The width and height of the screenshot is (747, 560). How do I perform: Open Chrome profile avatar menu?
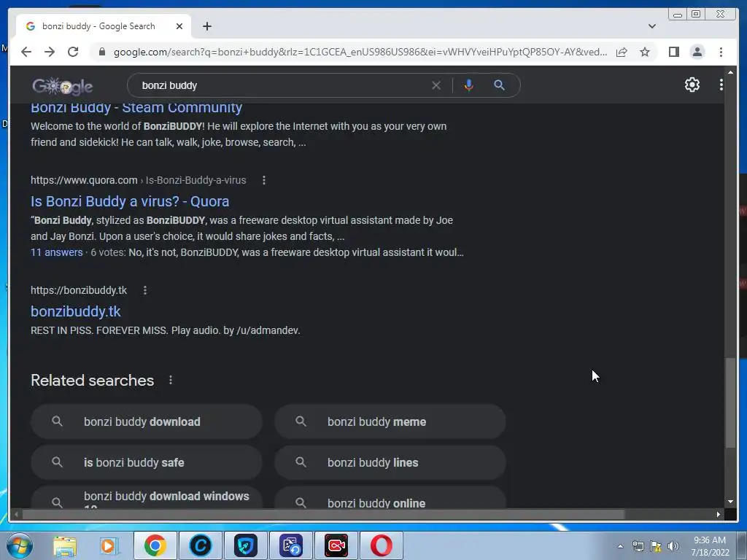(x=697, y=52)
